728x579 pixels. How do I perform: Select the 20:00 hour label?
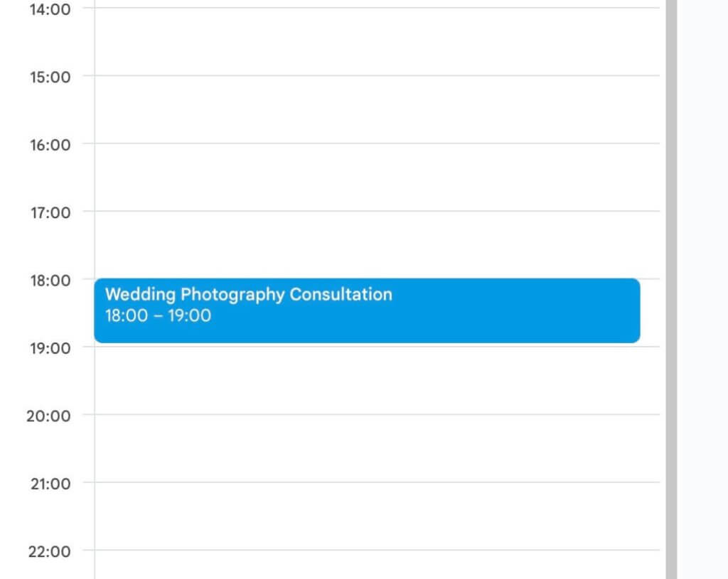coord(48,416)
